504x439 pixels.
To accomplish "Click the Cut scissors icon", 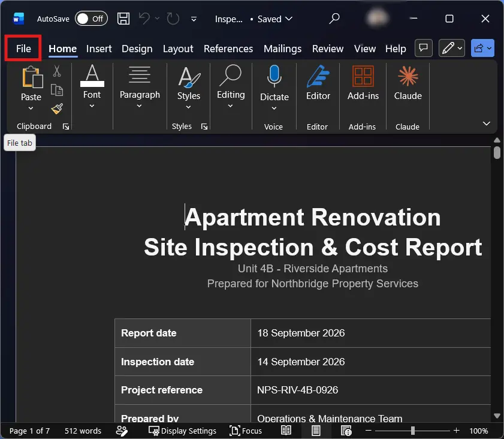I will click(x=57, y=71).
